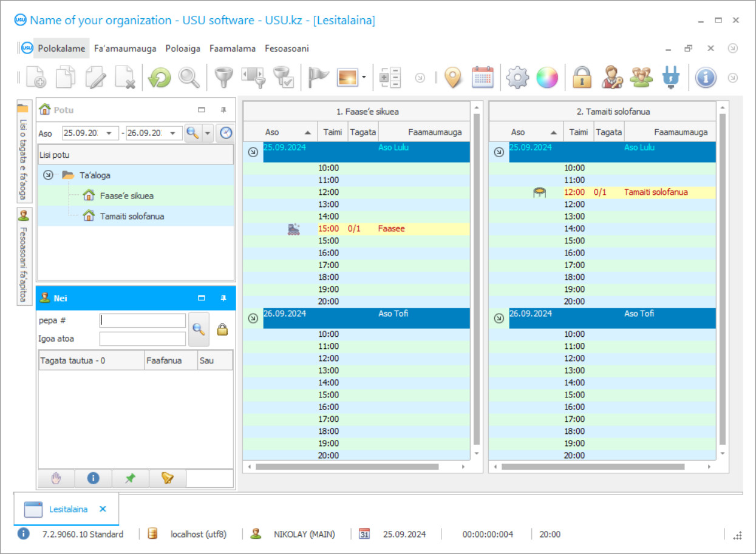Open the dropdown arrow beside picture icon

(364, 78)
